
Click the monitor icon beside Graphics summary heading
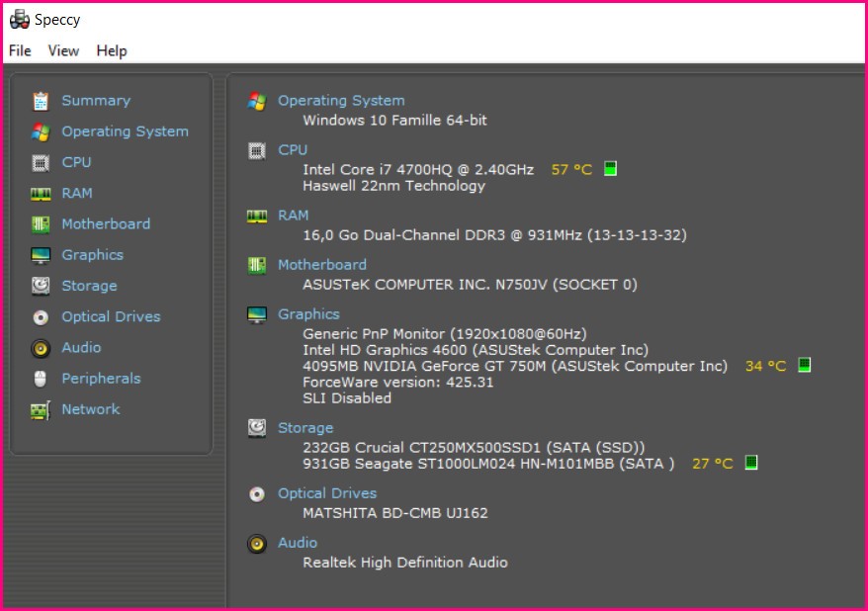[x=257, y=314]
